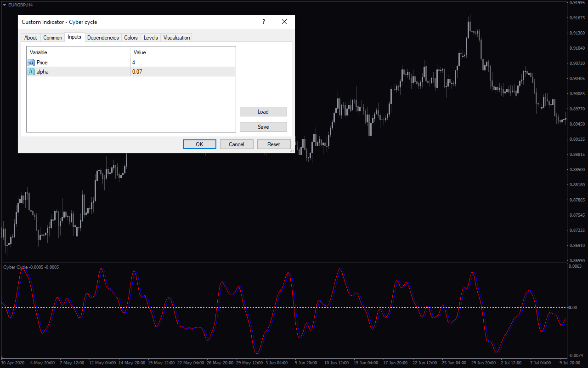588x368 pixels.
Task: Click the Save button
Action: (x=263, y=127)
